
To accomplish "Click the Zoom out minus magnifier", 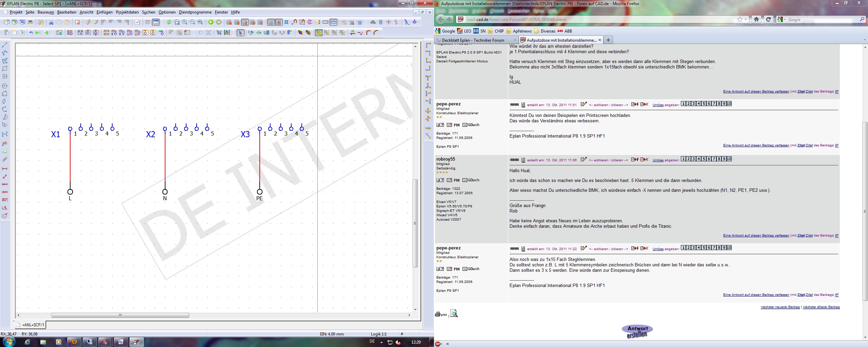I will (192, 22).
